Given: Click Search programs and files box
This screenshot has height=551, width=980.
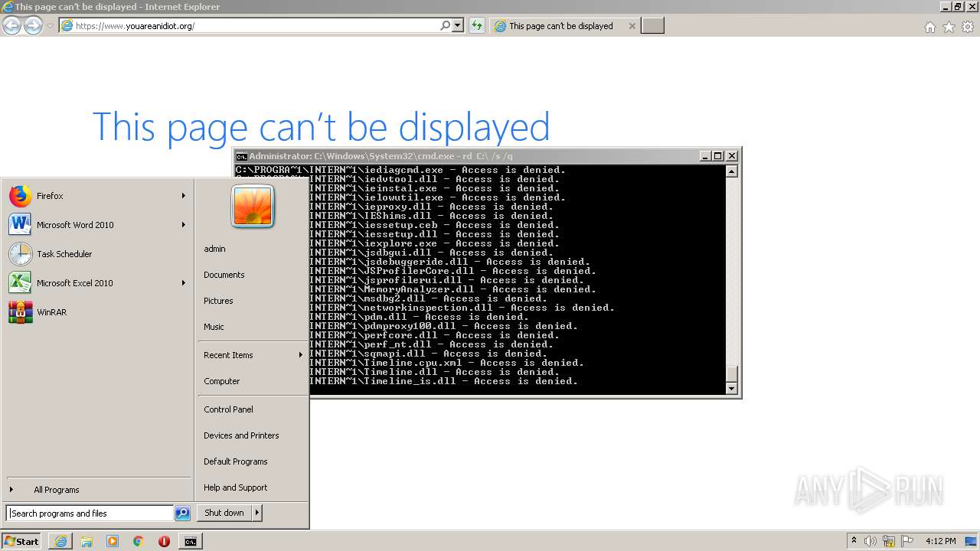Looking at the screenshot, I should (x=90, y=514).
